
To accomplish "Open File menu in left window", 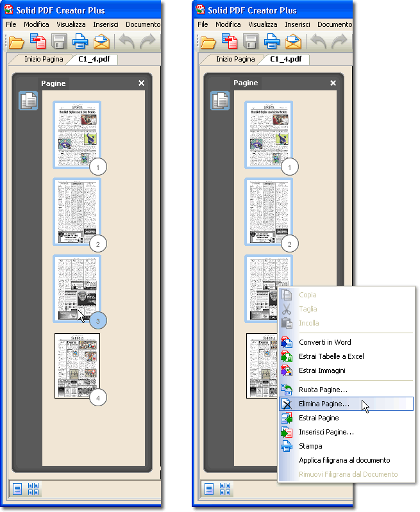I will pyautogui.click(x=11, y=24).
